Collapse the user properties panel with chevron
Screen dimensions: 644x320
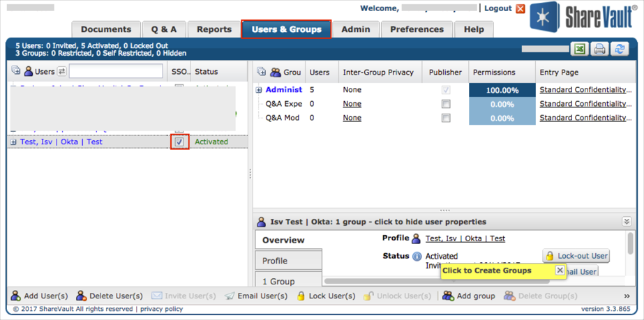pyautogui.click(x=627, y=222)
